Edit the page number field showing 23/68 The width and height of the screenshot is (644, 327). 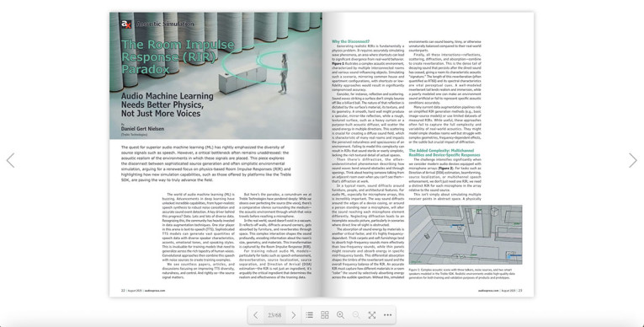point(274,315)
